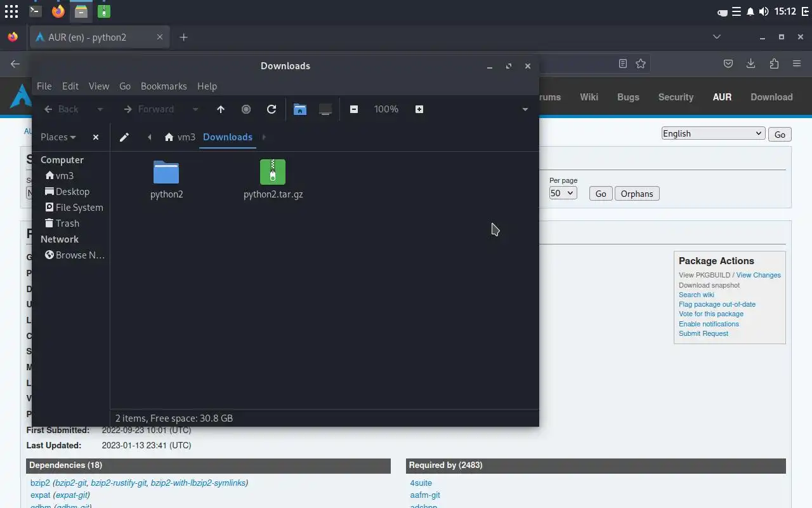Click the Back button in file manager
Viewport: 812px width, 508px height.
[62, 109]
